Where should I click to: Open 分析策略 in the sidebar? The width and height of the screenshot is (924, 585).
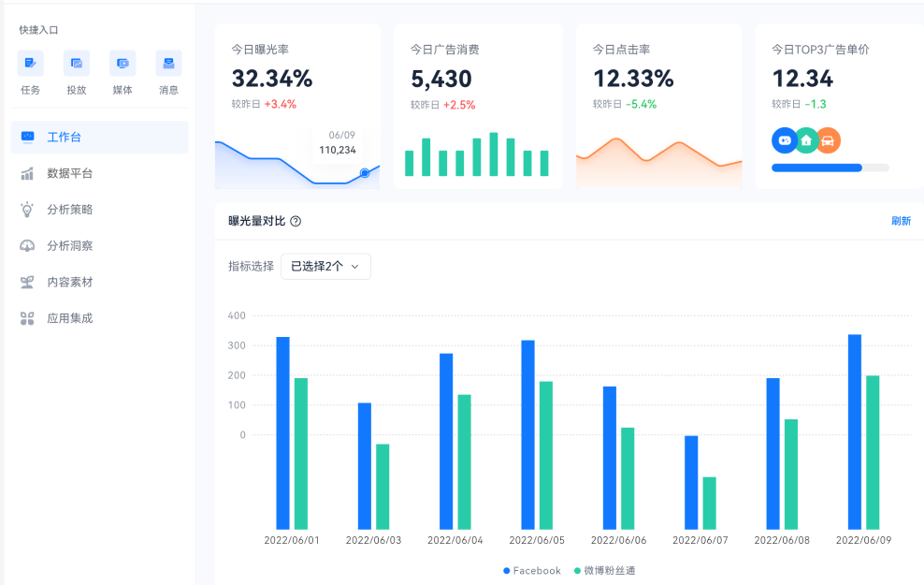pos(69,210)
